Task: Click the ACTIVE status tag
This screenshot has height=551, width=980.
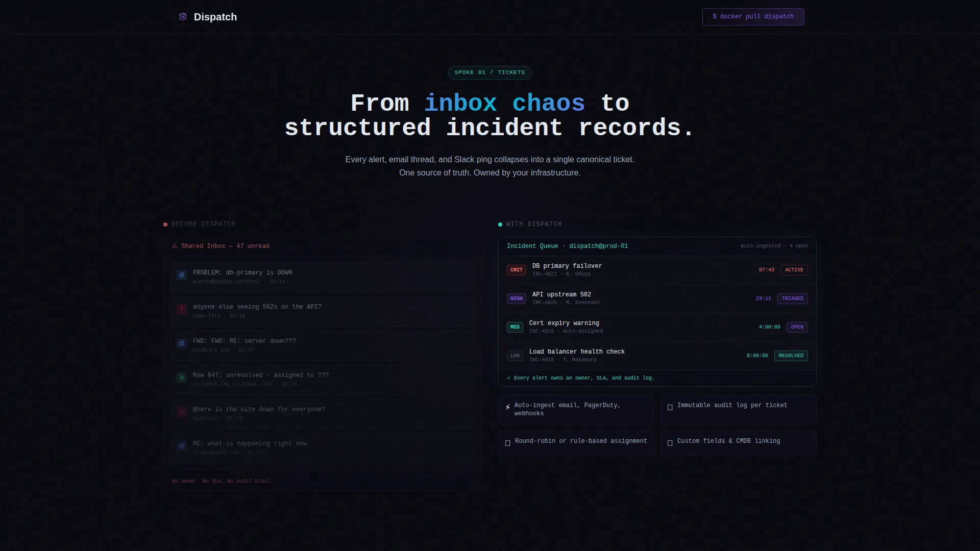Action: (794, 270)
